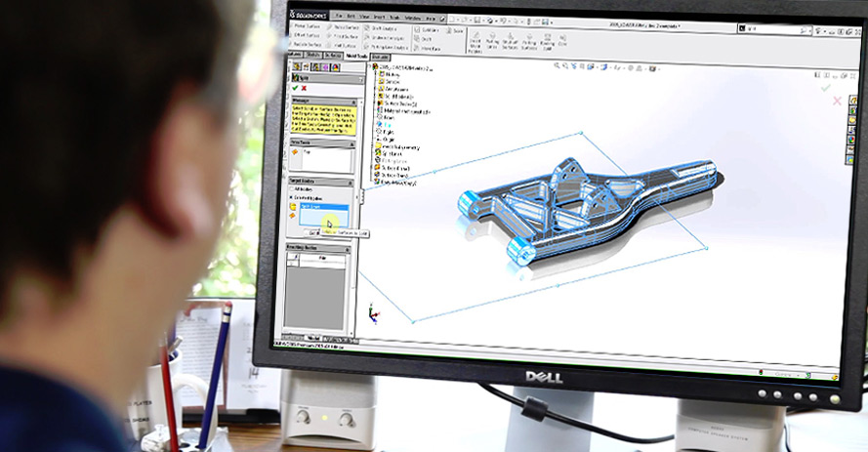Click the red X to cancel Split

(x=304, y=88)
